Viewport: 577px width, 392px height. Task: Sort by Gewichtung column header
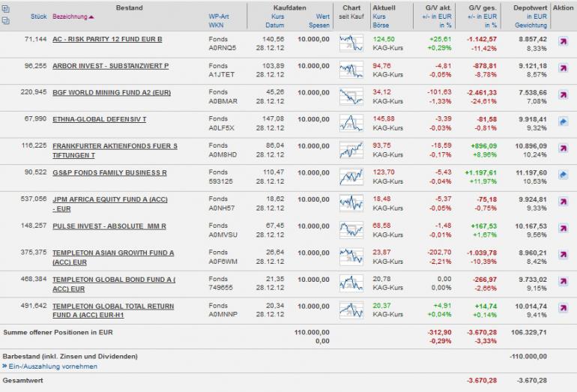click(x=531, y=25)
